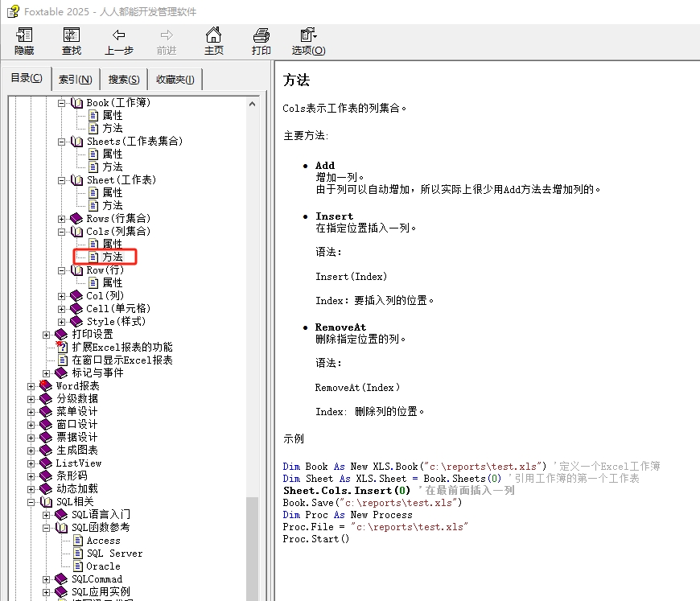Click the Rows(行集合) book icon
The image size is (700, 601).
tap(76, 219)
